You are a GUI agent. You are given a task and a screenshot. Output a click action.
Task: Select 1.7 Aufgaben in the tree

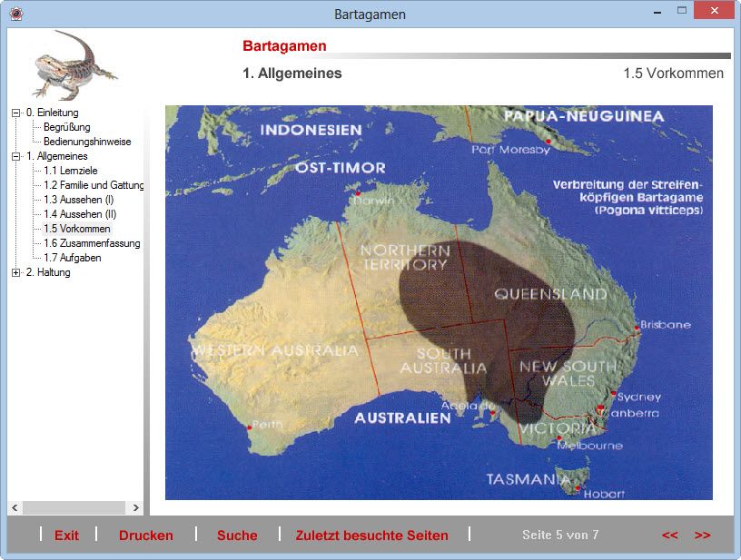coord(73,258)
